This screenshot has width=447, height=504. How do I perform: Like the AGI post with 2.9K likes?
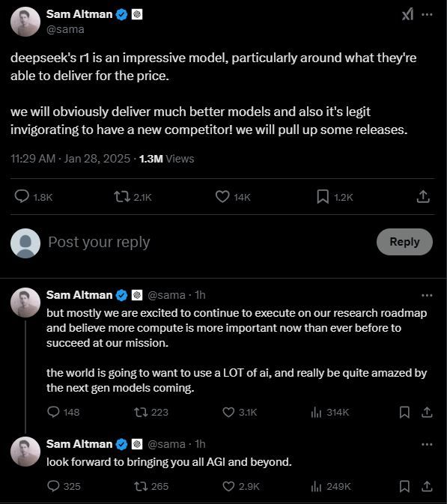(x=228, y=486)
